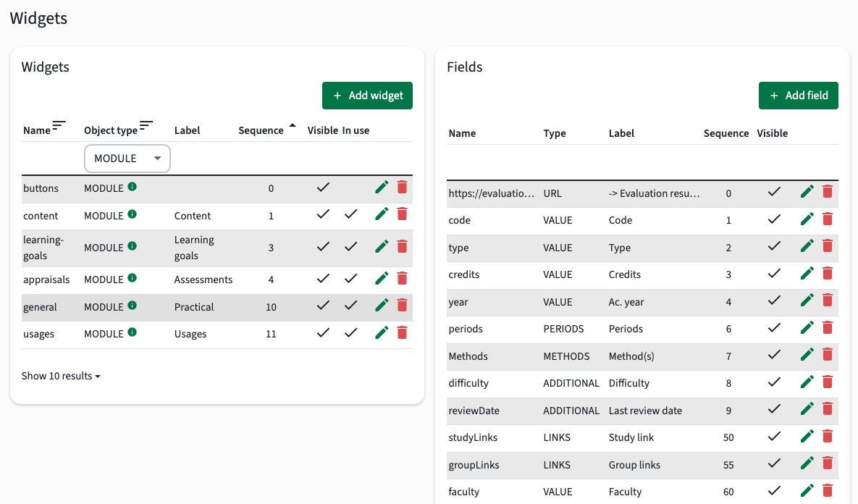Delete the credits field

point(828,273)
